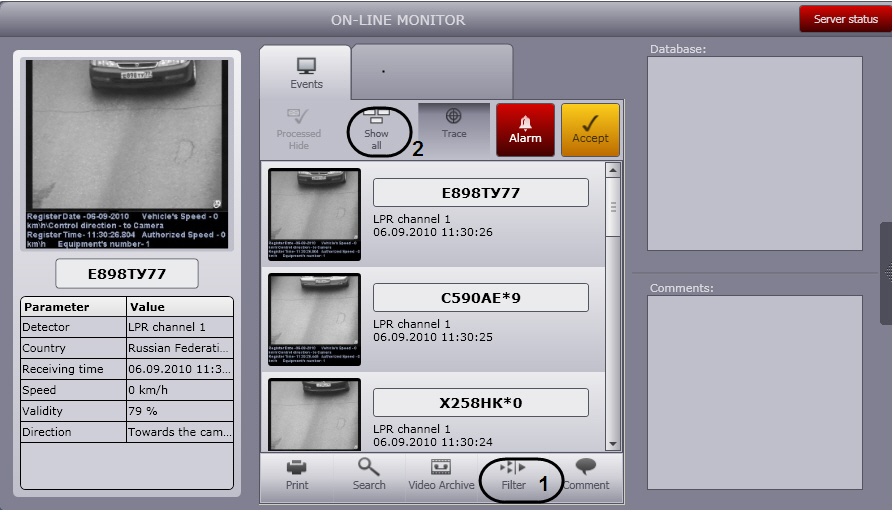
Task: Raise an Alarm with the red bell button
Action: tap(525, 130)
